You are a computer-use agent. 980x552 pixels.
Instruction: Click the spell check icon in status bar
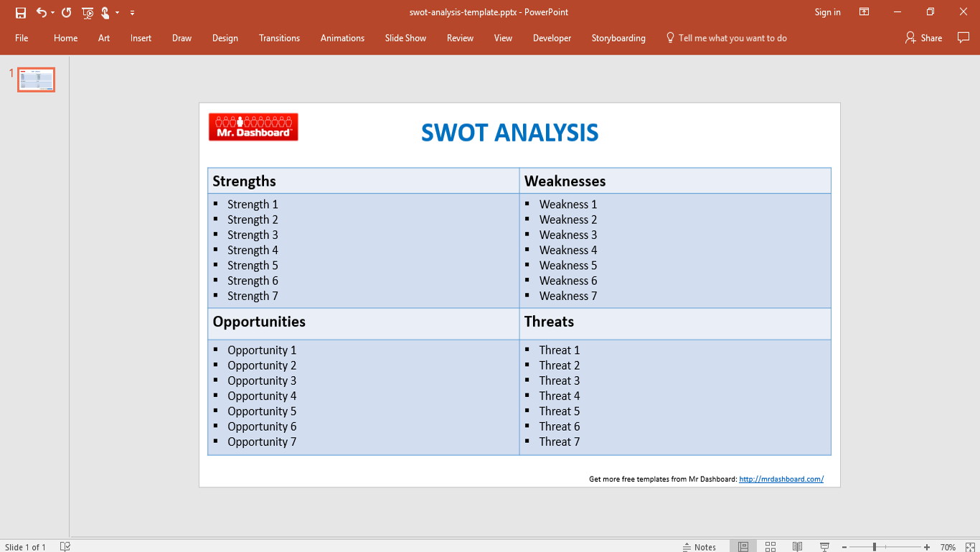pyautogui.click(x=65, y=547)
